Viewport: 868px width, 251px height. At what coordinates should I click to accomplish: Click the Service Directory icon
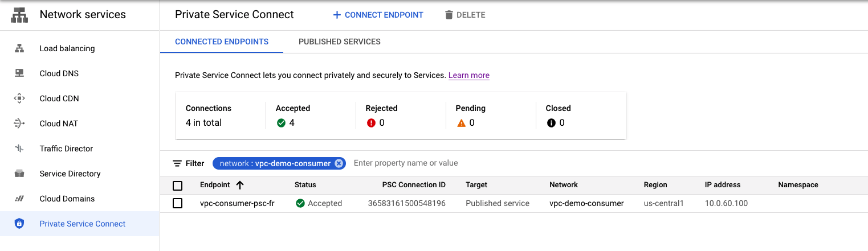click(x=19, y=174)
